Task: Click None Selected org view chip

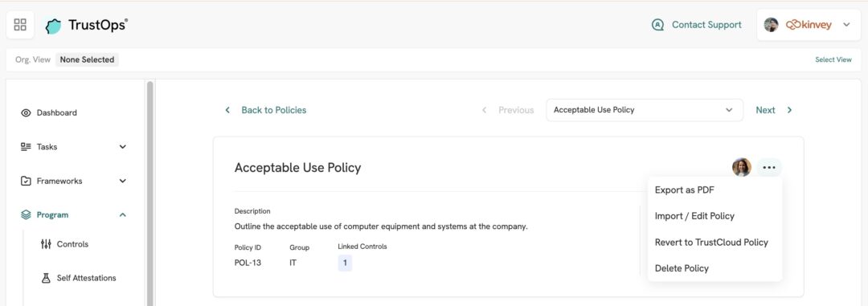Action: coord(87,59)
